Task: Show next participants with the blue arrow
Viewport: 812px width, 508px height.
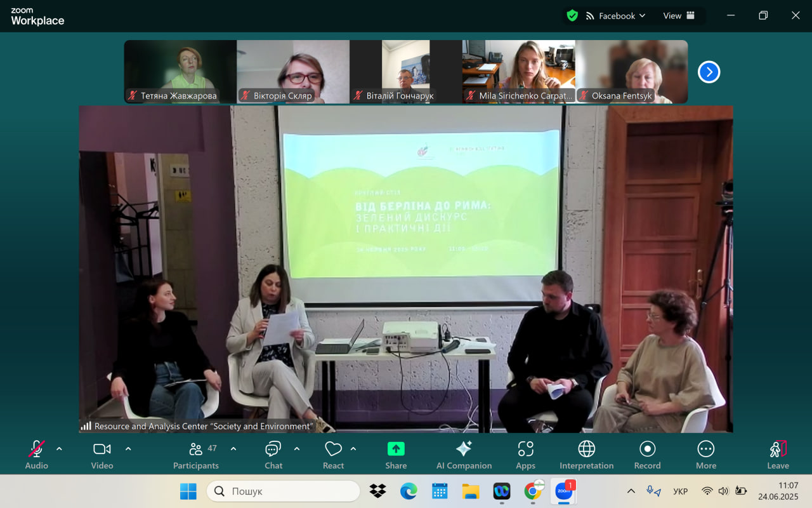Action: (x=709, y=72)
